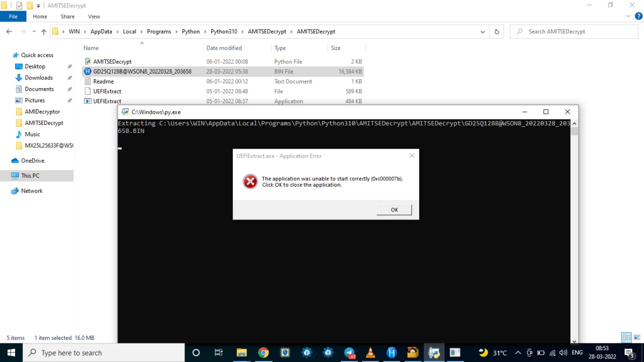
Task: Launch Google Chrome from the taskbar
Action: tap(263, 352)
